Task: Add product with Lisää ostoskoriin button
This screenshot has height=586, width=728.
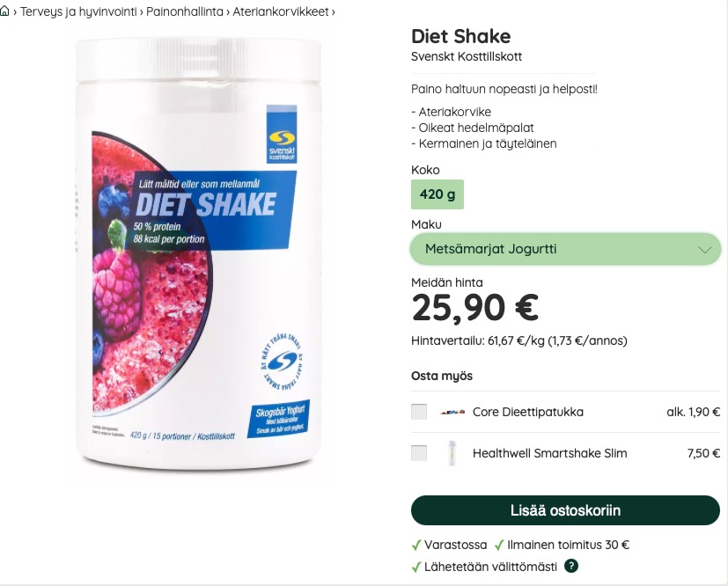Action: pyautogui.click(x=565, y=510)
